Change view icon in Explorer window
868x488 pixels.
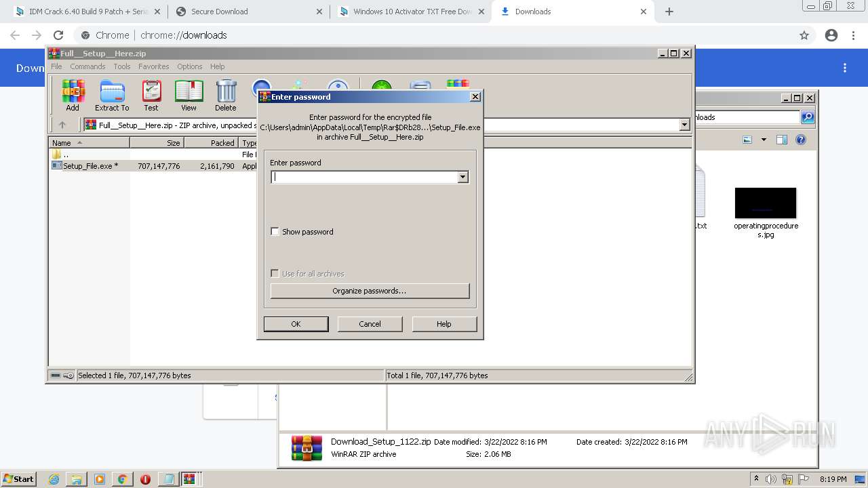click(747, 140)
